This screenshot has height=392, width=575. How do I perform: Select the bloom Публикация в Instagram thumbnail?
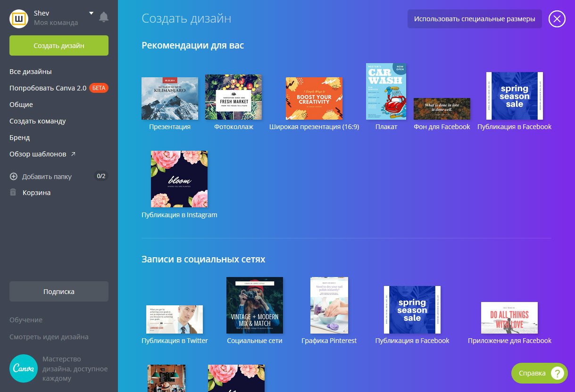click(x=179, y=179)
